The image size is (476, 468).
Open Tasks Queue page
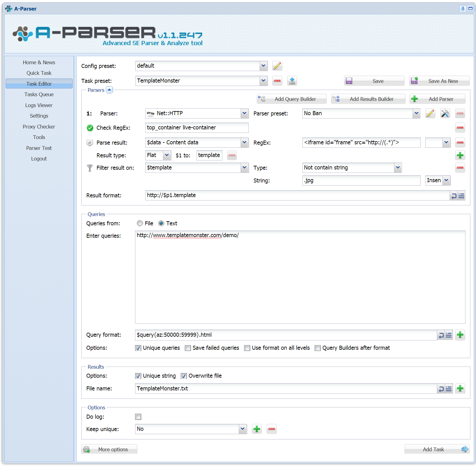(39, 94)
